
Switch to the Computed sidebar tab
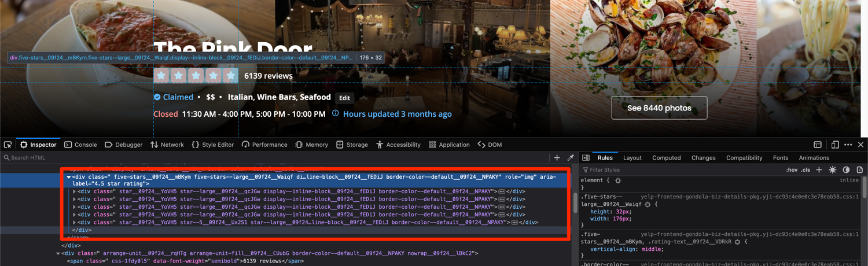pos(666,158)
